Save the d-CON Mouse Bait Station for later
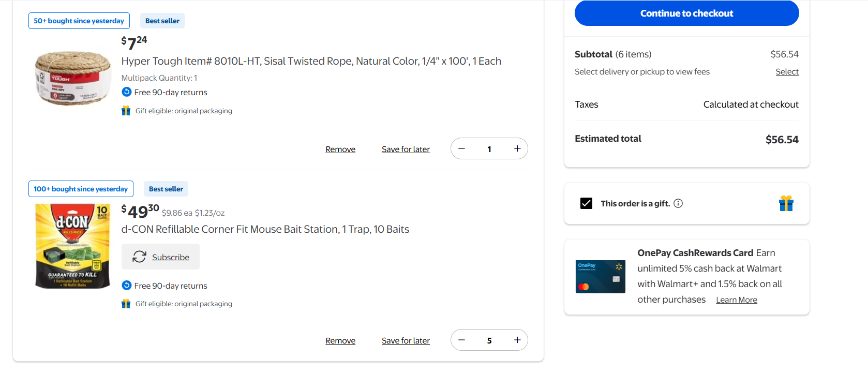This screenshot has width=868, height=374. (x=406, y=341)
